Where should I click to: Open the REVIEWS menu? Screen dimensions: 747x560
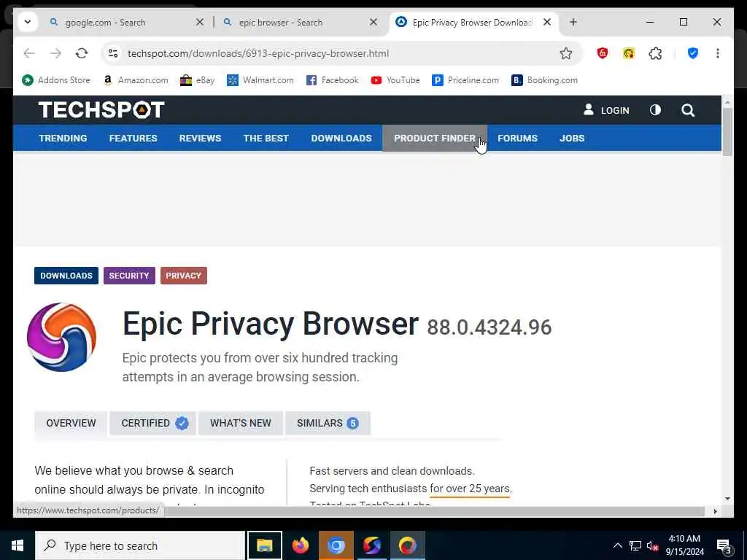coord(200,138)
